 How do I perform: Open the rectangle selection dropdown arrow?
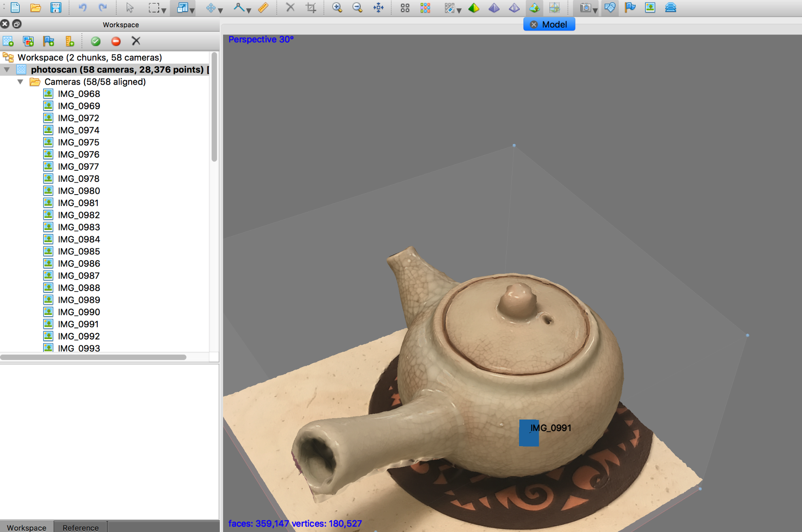pos(164,10)
